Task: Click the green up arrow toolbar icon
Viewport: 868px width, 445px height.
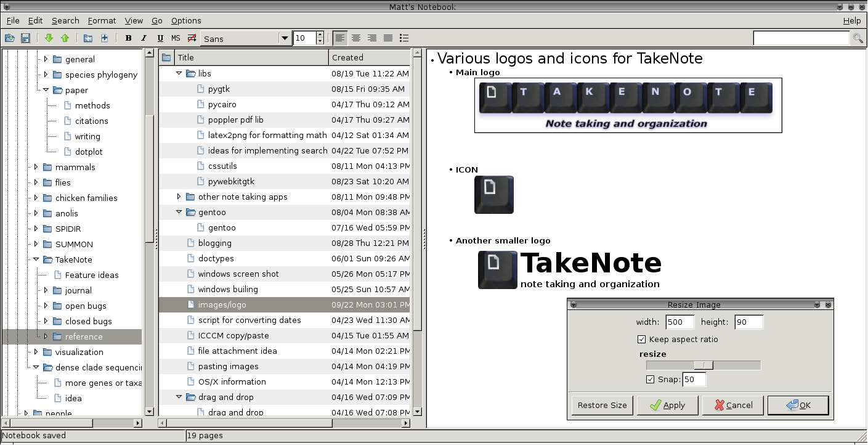Action: point(65,38)
